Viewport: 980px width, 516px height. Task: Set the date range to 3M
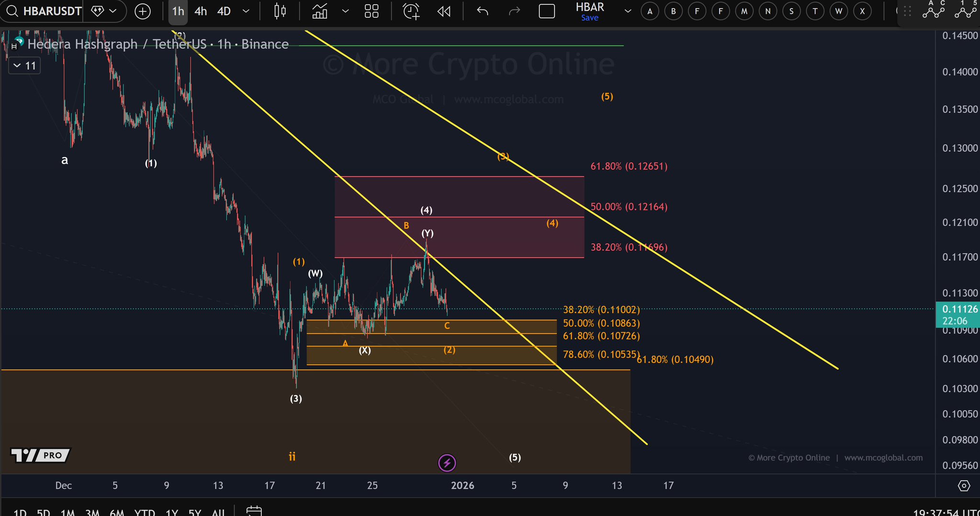click(92, 513)
